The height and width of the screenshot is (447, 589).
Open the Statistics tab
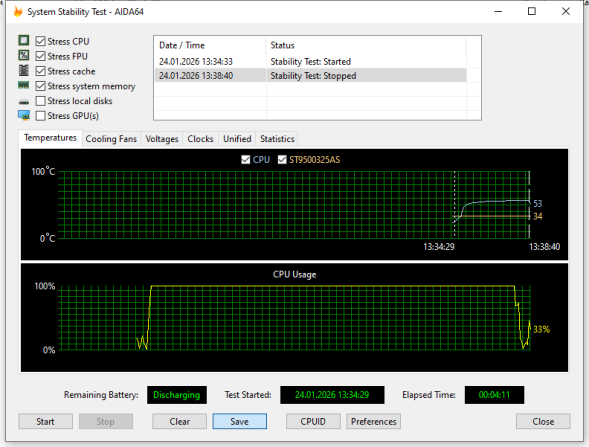(x=277, y=139)
